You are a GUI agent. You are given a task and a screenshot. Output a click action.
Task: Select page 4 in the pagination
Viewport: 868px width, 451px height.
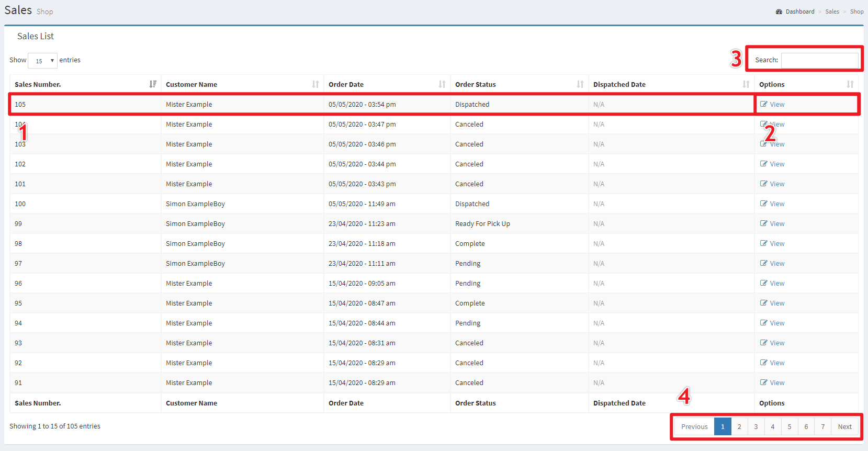click(773, 427)
